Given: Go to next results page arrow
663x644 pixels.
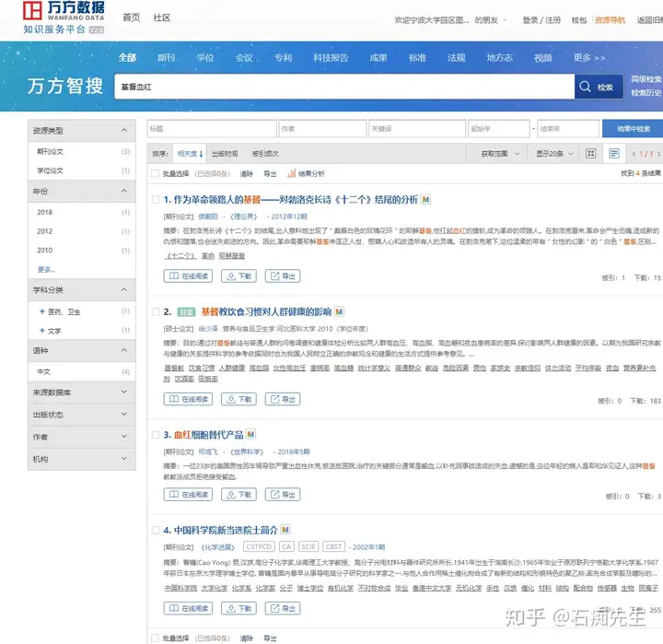Looking at the screenshot, I should [x=658, y=154].
